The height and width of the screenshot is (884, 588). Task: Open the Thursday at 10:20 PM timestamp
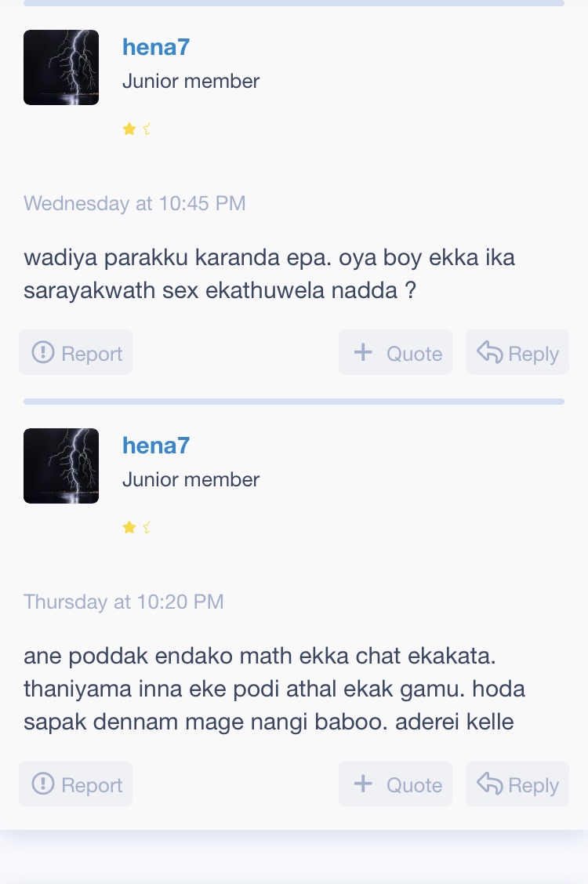click(123, 602)
